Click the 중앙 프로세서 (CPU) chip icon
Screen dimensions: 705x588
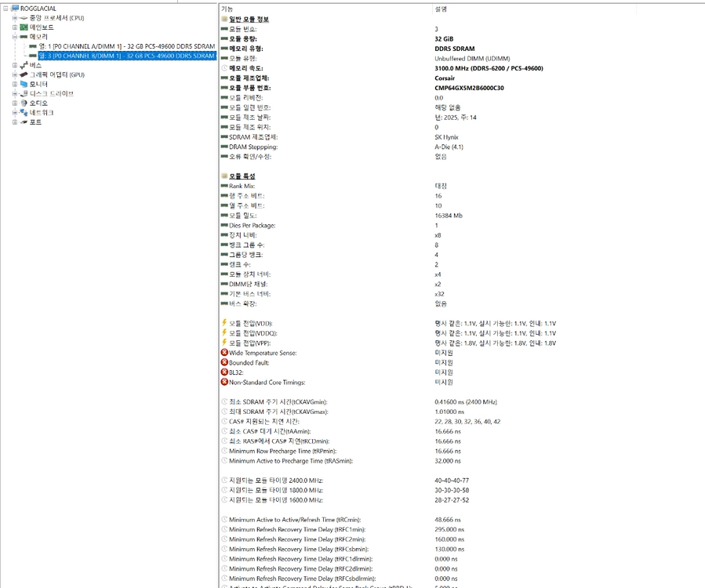24,18
